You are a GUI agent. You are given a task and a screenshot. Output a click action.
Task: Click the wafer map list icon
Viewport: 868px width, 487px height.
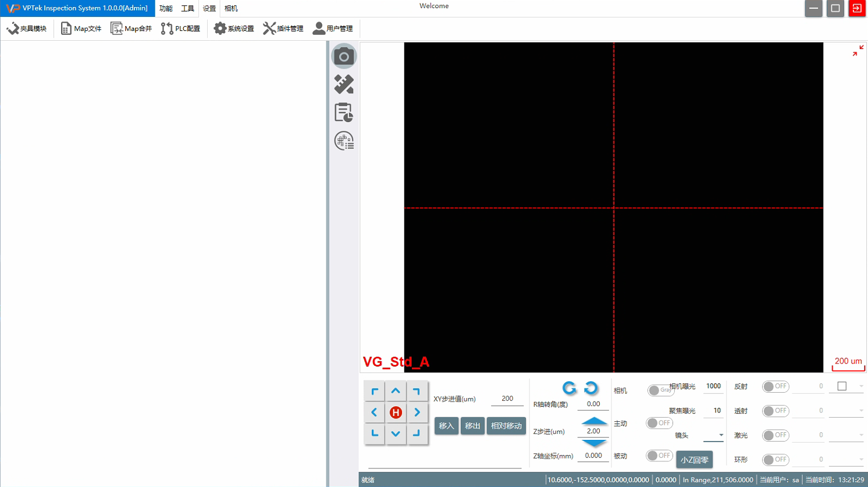point(344,141)
